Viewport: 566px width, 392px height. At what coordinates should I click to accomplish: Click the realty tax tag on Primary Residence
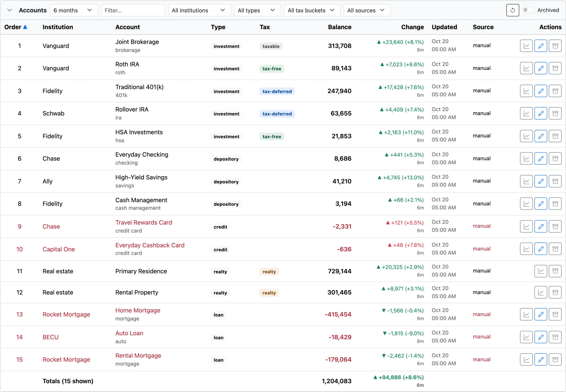pos(269,272)
